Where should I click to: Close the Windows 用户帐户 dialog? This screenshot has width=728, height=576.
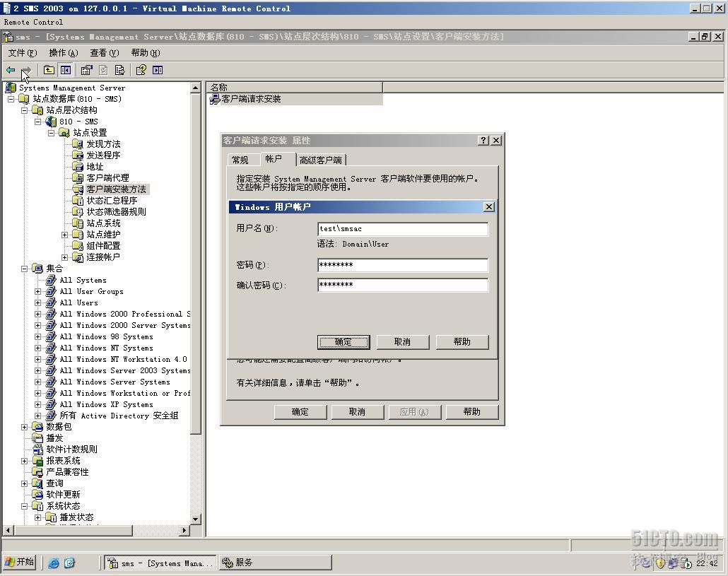489,207
